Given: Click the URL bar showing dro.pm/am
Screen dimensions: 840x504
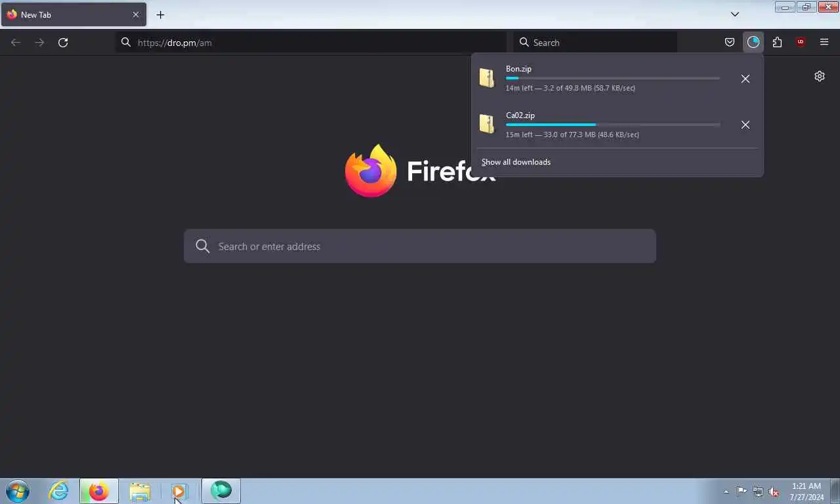Looking at the screenshot, I should click(312, 43).
